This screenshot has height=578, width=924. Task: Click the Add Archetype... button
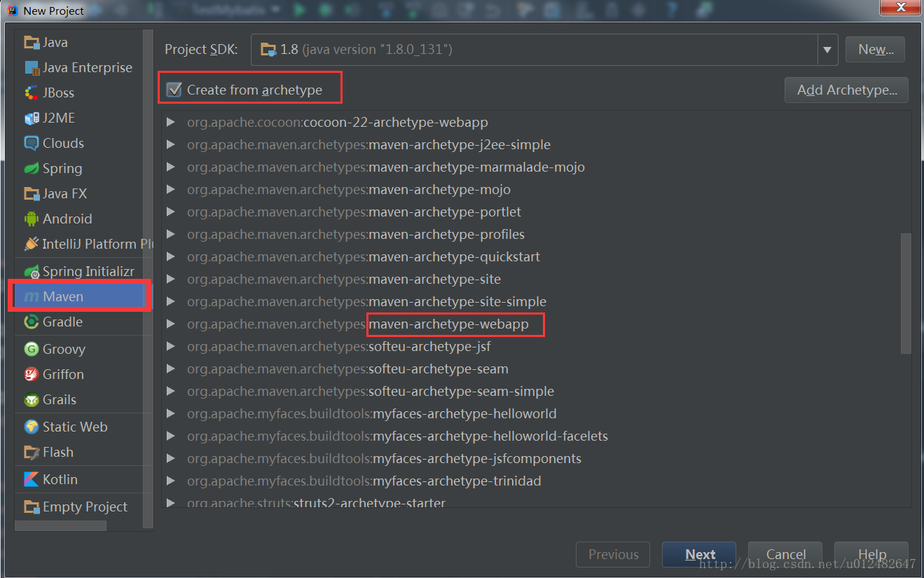[x=846, y=90]
